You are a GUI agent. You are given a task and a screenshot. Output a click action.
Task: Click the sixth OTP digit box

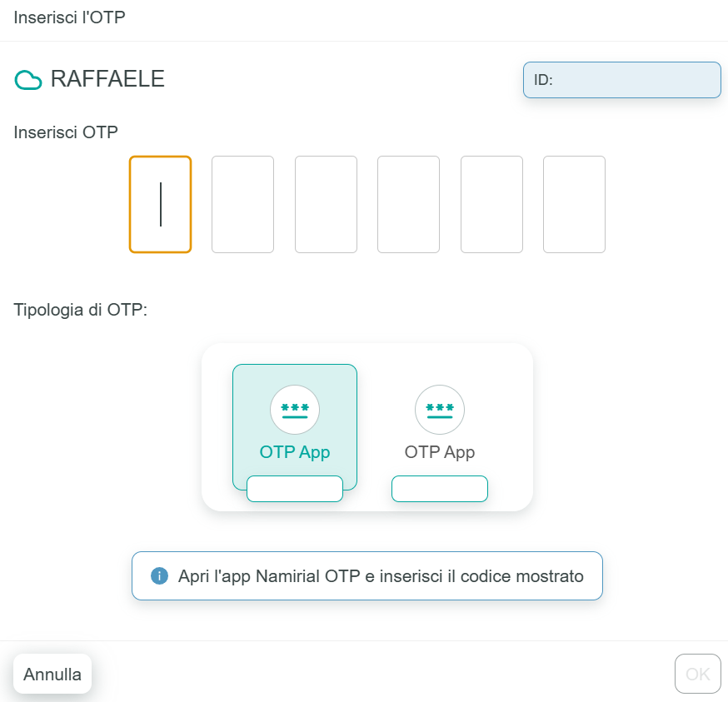point(575,204)
